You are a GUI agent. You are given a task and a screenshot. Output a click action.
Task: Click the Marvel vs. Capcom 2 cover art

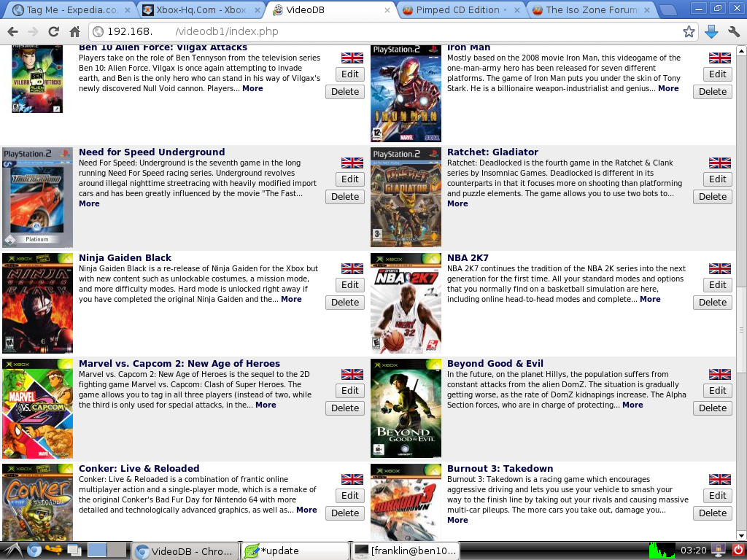coord(38,408)
